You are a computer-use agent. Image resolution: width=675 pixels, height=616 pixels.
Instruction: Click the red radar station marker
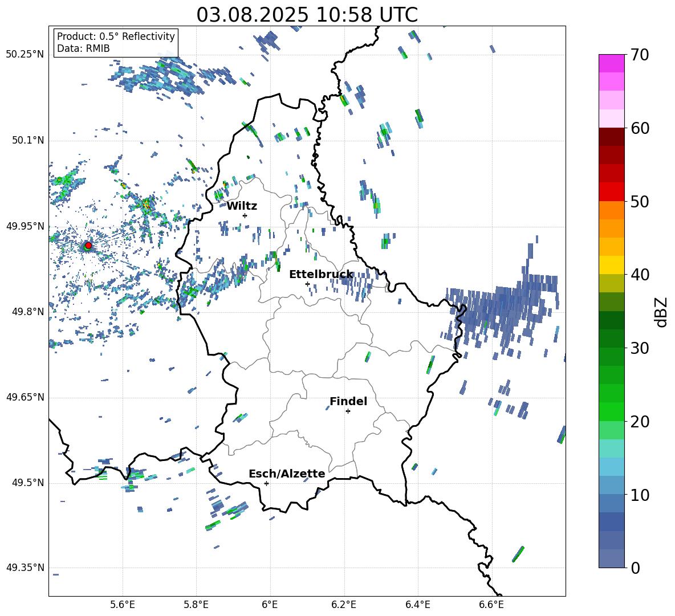[x=88, y=245]
